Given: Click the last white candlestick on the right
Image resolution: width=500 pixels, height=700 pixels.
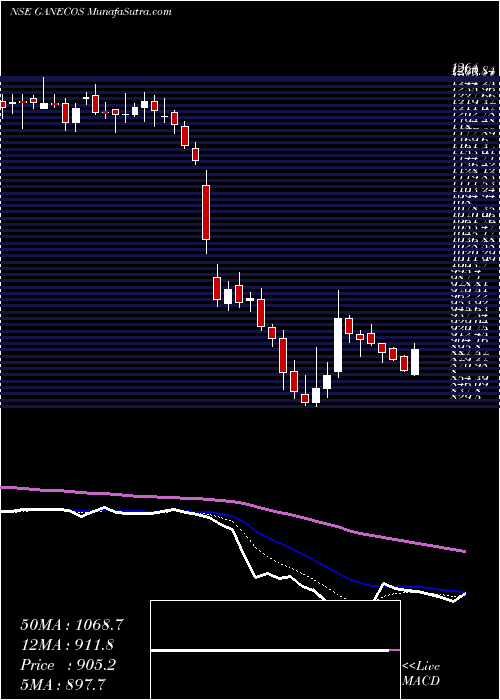Looking at the screenshot, I should pos(415,362).
